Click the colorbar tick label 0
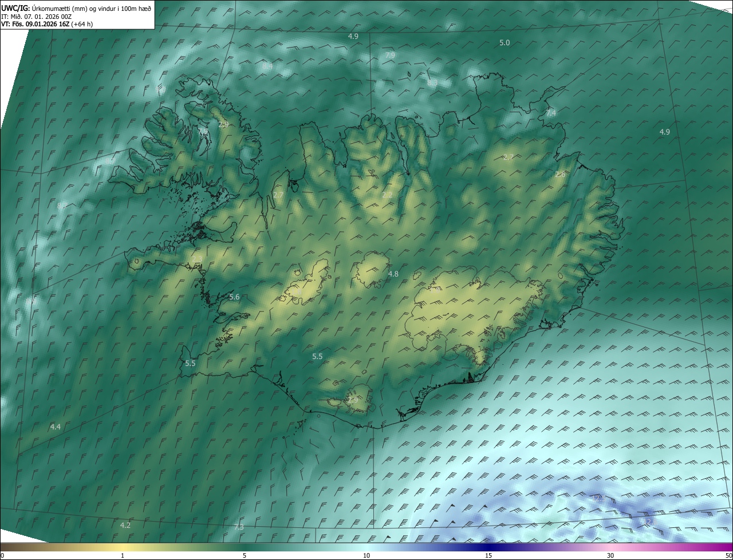 (x=2, y=555)
